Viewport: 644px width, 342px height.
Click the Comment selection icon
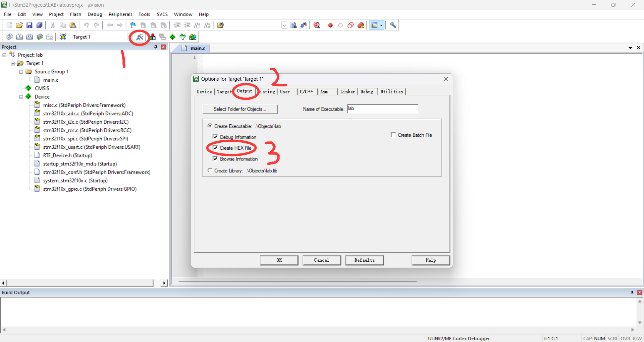click(197, 25)
